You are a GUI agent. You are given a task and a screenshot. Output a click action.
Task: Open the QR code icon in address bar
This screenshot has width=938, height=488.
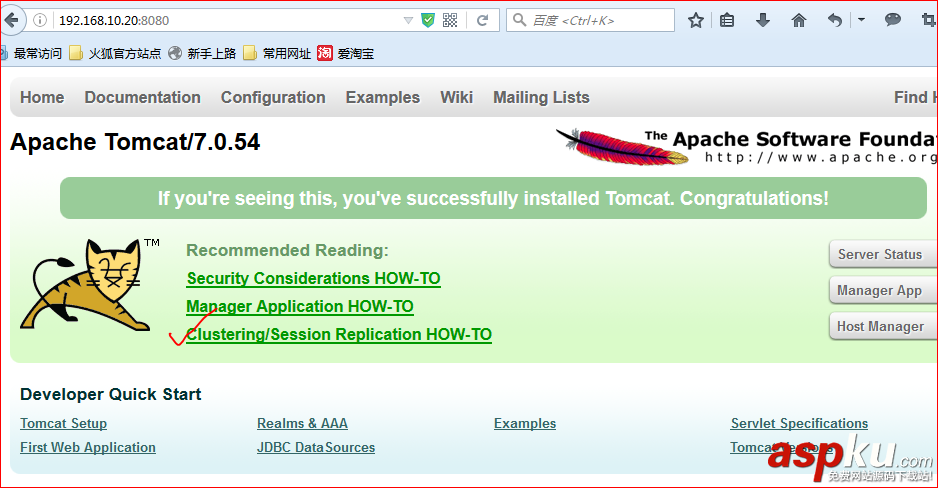450,20
